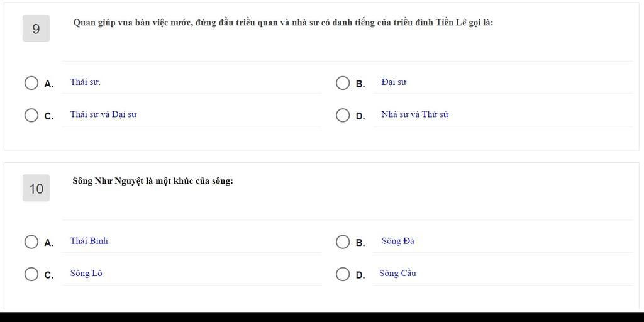Select radio button D for question 10
The width and height of the screenshot is (644, 322).
tap(343, 274)
